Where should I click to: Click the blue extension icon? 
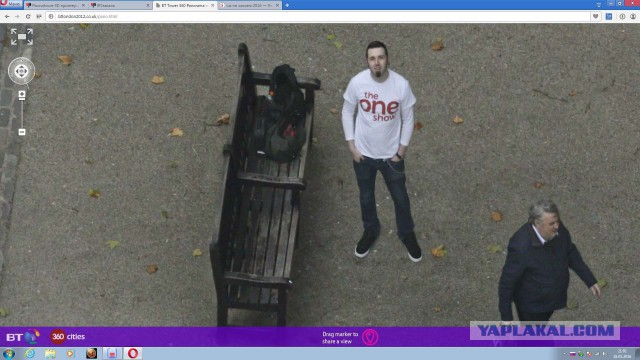pyautogui.click(x=609, y=16)
